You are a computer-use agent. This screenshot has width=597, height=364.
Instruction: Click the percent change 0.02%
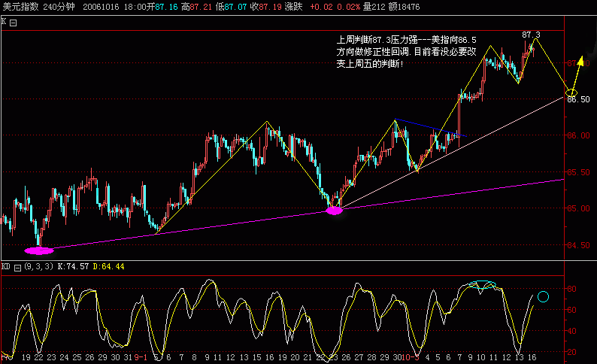[349, 7]
